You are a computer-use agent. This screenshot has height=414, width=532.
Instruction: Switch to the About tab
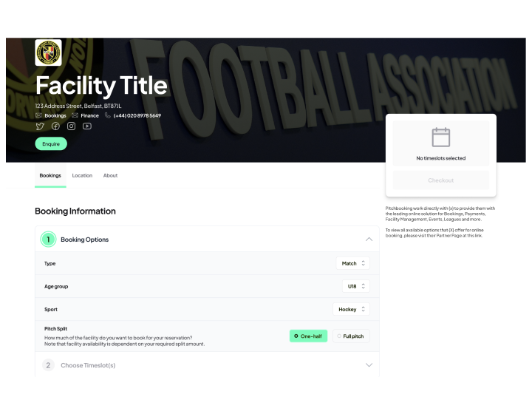110,175
